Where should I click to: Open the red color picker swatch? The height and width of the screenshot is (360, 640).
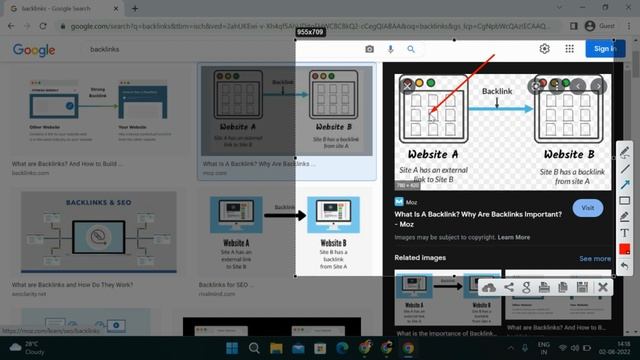tap(624, 249)
